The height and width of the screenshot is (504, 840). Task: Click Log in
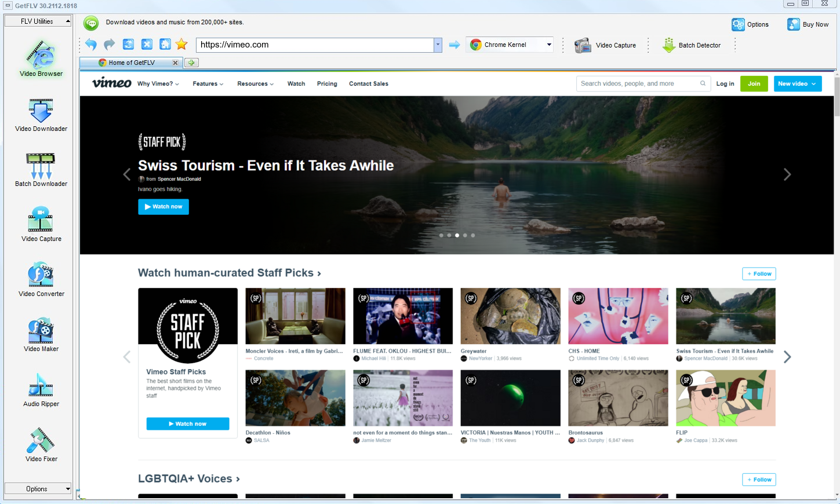tap(725, 83)
